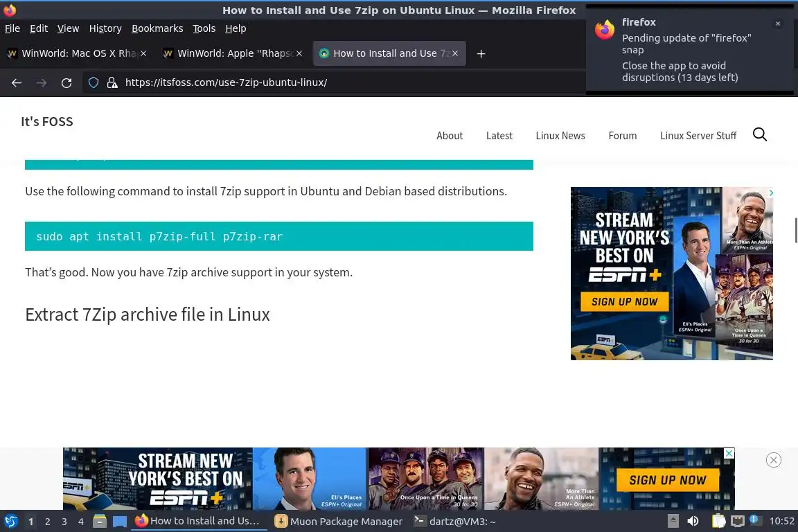Click the It's FOSS site logo
The width and height of the screenshot is (798, 532).
pyautogui.click(x=47, y=122)
